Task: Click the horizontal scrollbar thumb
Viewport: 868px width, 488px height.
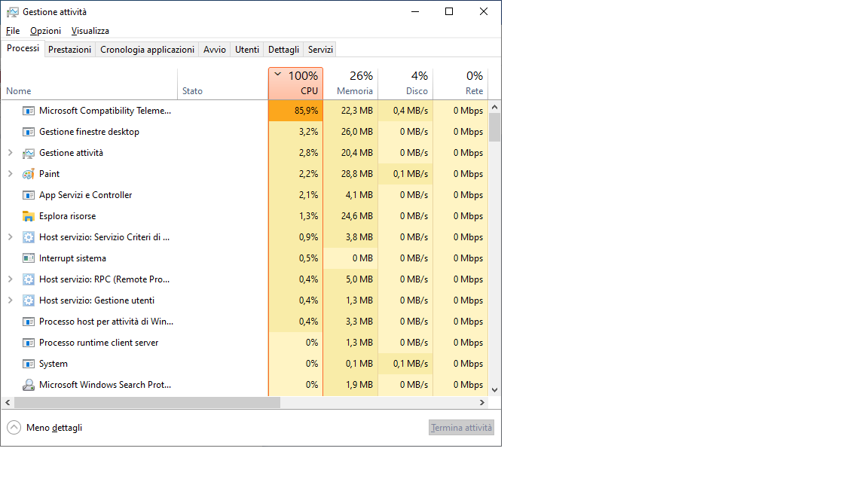Action: click(x=147, y=403)
